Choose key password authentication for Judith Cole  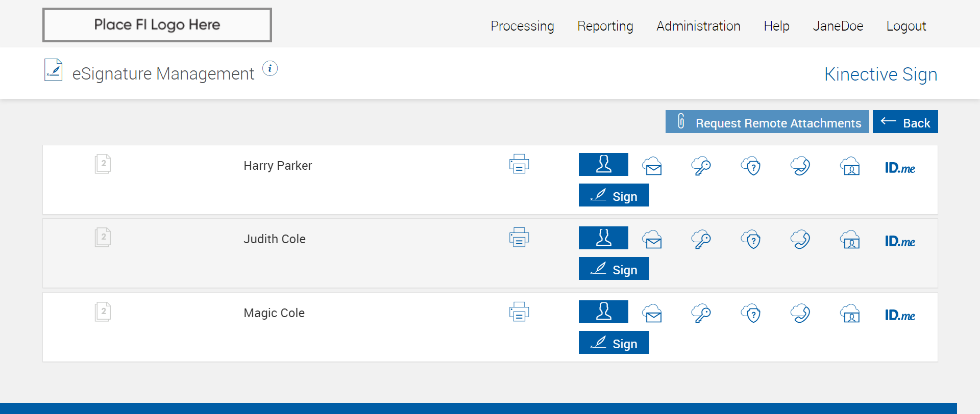coord(701,239)
